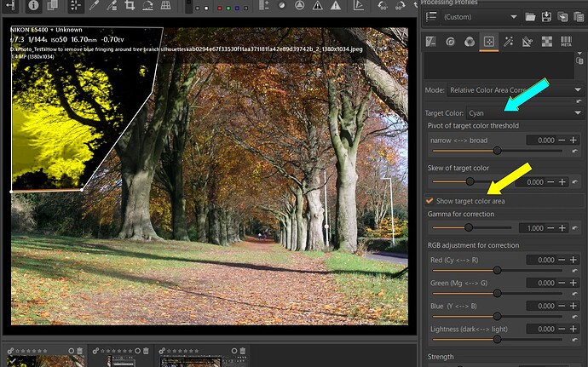The height and width of the screenshot is (367, 588).
Task: Adjust the narrow-broad threshold slider
Action: click(x=498, y=151)
